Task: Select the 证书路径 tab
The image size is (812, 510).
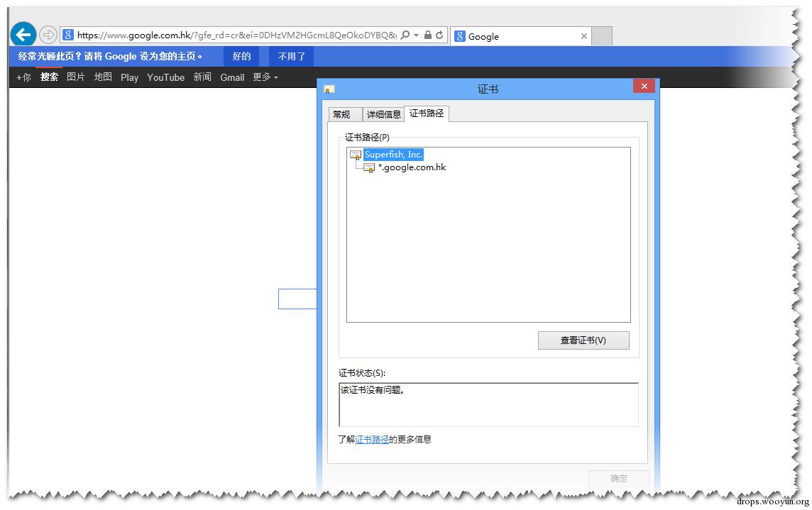Action: [x=426, y=113]
